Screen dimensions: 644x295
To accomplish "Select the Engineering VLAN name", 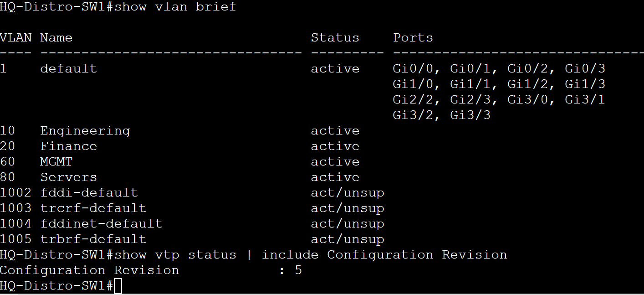I will click(x=85, y=131).
